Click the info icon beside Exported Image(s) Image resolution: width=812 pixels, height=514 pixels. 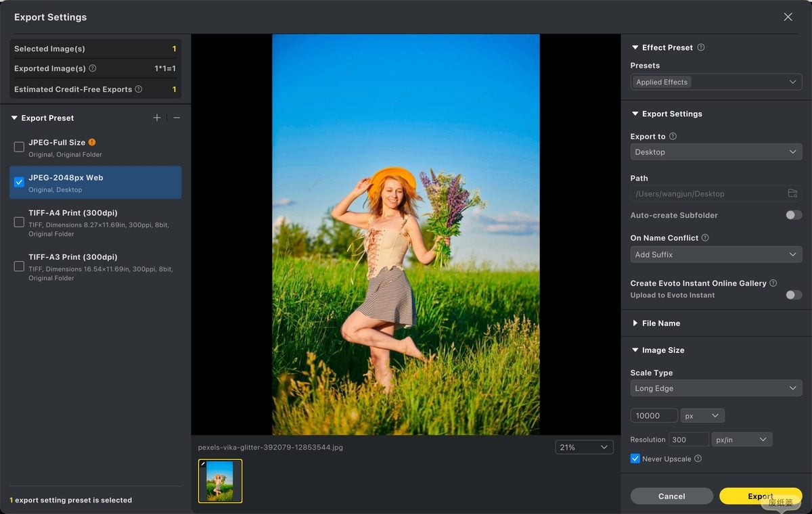(93, 68)
